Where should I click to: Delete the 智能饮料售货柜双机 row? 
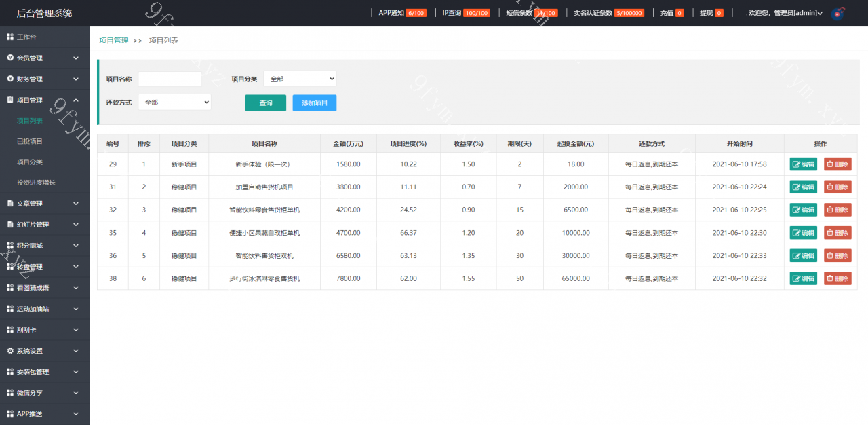(837, 256)
